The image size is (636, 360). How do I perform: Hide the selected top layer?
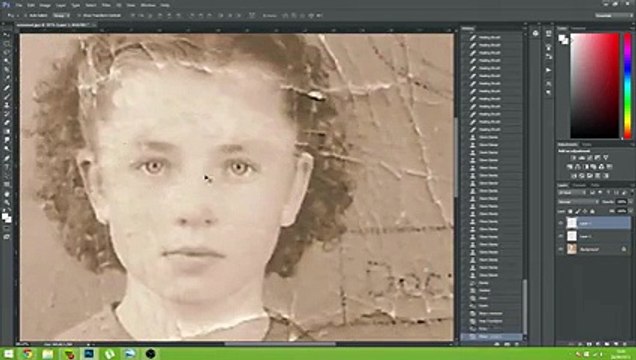point(561,223)
